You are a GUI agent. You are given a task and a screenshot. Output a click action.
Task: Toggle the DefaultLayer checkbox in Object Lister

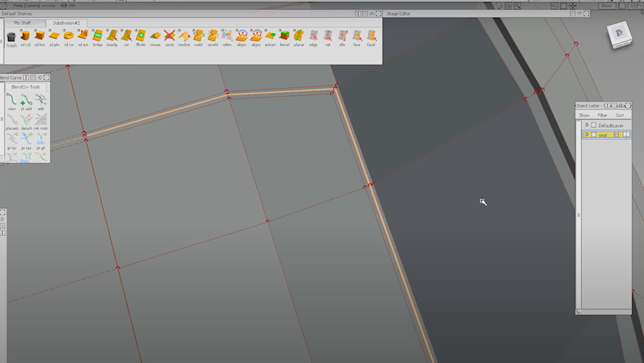click(x=594, y=125)
